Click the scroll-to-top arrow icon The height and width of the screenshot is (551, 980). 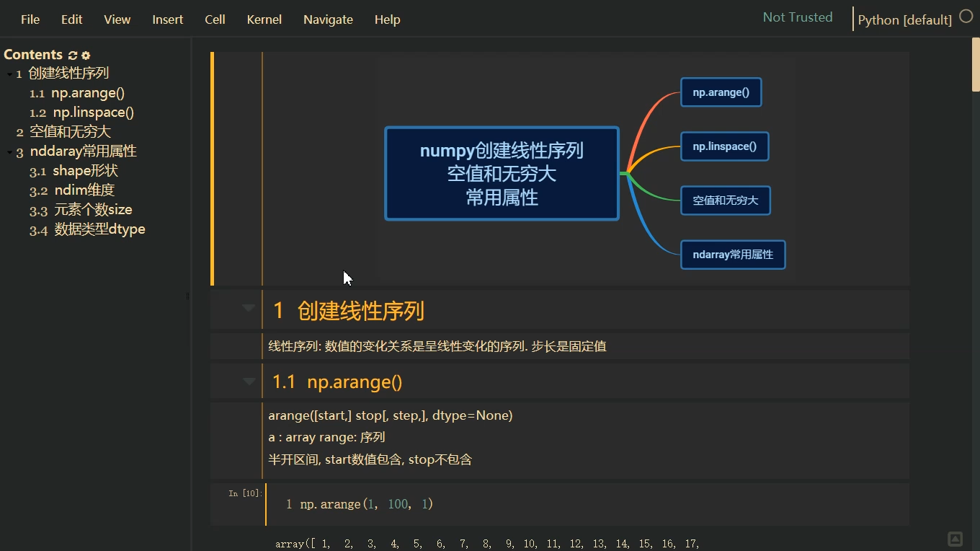pyautogui.click(x=955, y=539)
